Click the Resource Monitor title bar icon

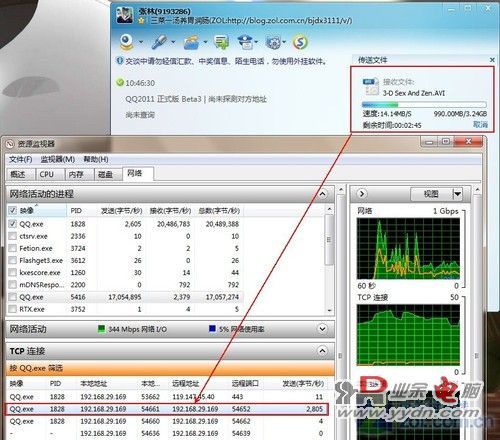pos(10,144)
